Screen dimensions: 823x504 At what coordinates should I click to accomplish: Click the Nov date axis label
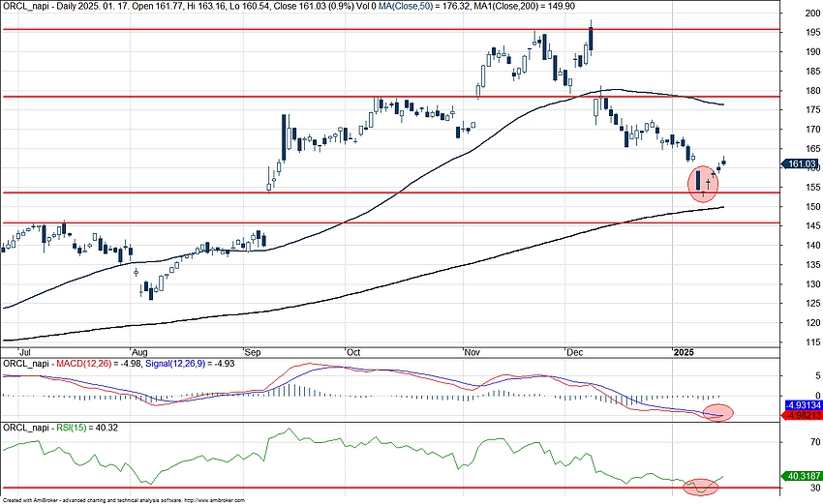click(472, 352)
